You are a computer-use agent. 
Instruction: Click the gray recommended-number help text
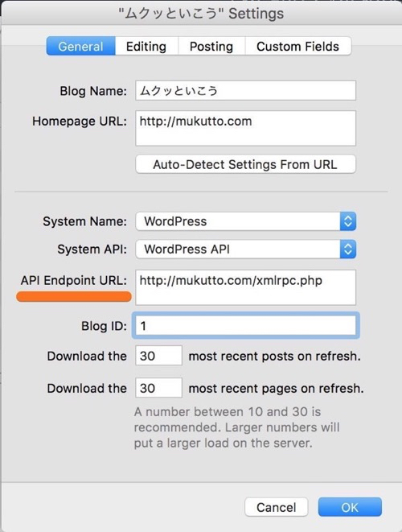(x=236, y=427)
